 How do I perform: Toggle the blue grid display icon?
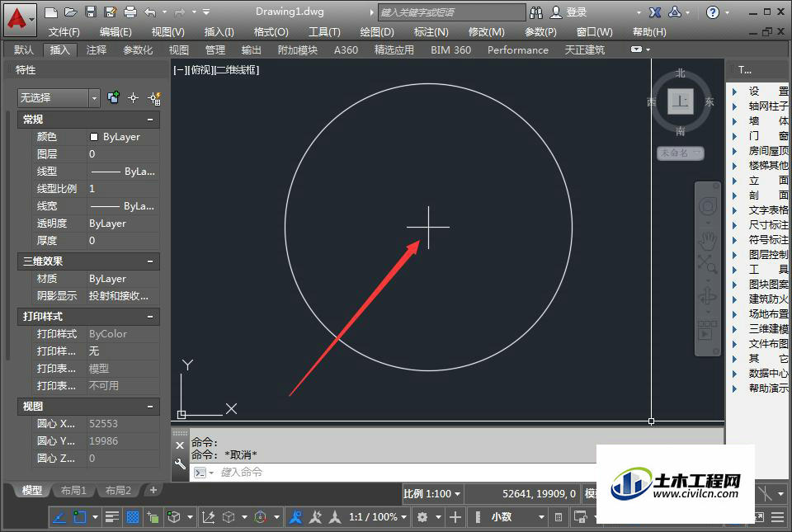point(132,517)
